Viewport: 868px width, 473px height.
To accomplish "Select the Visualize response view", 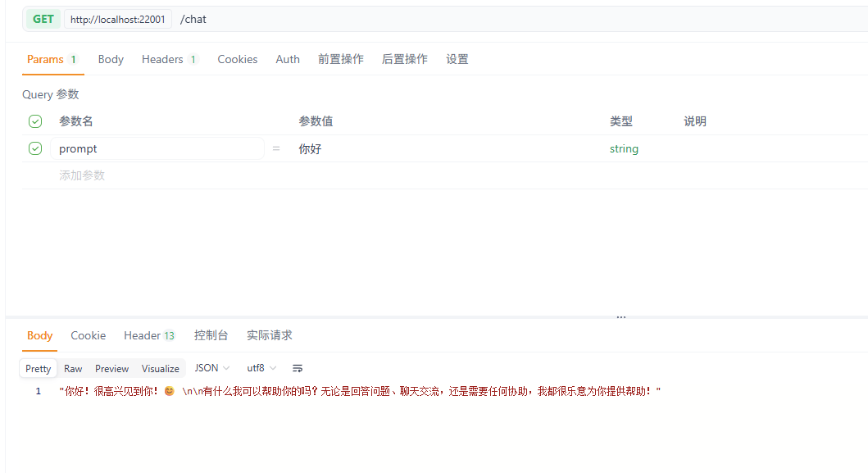I will click(160, 368).
